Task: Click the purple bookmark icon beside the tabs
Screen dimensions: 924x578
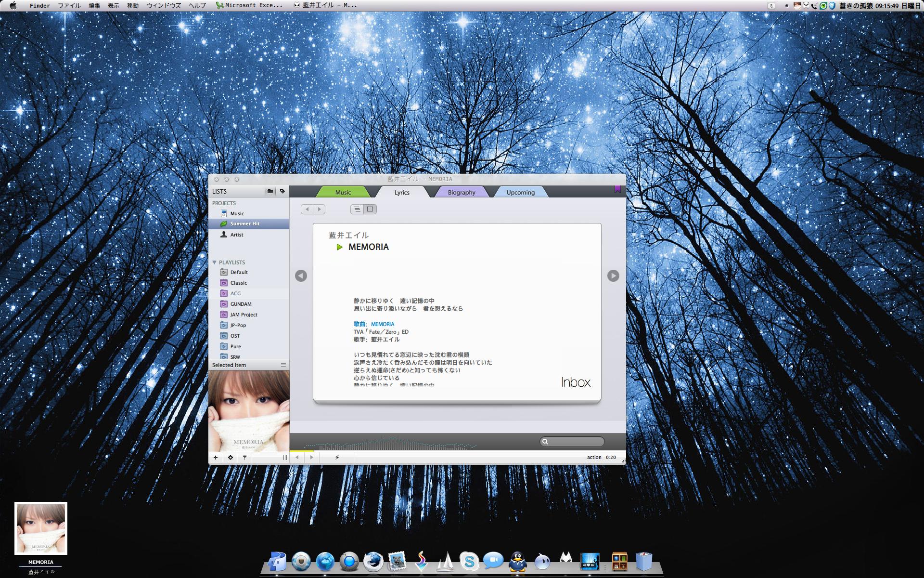Action: click(x=617, y=189)
